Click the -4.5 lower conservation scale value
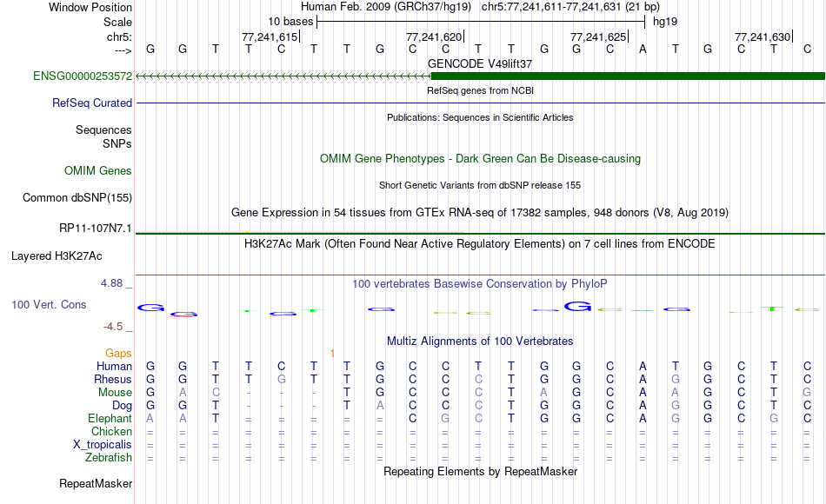The image size is (826, 504). coord(113,327)
